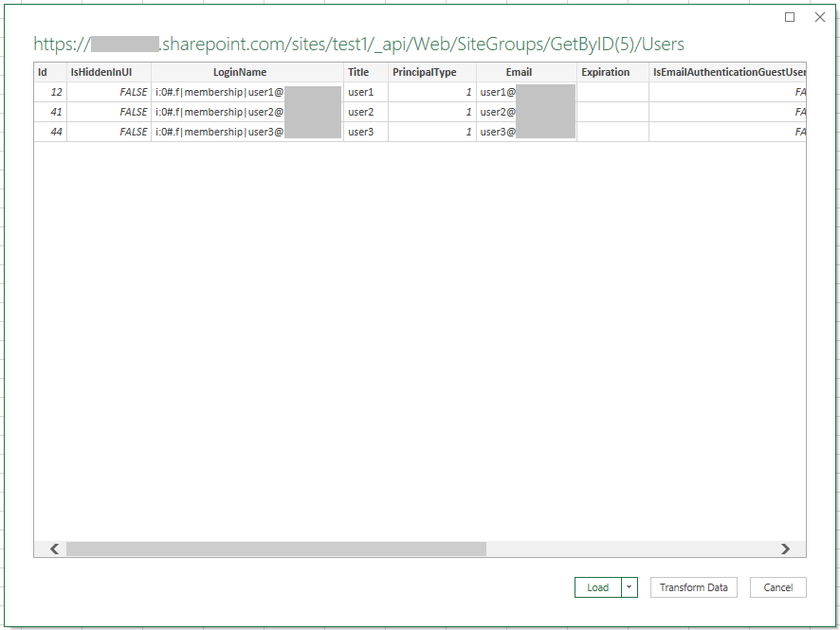
Task: Click the Load button
Action: [598, 587]
